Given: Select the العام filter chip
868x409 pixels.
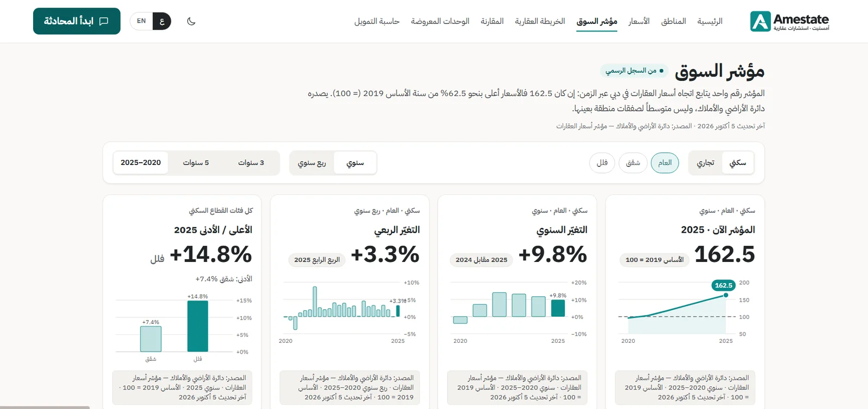Looking at the screenshot, I should (665, 163).
